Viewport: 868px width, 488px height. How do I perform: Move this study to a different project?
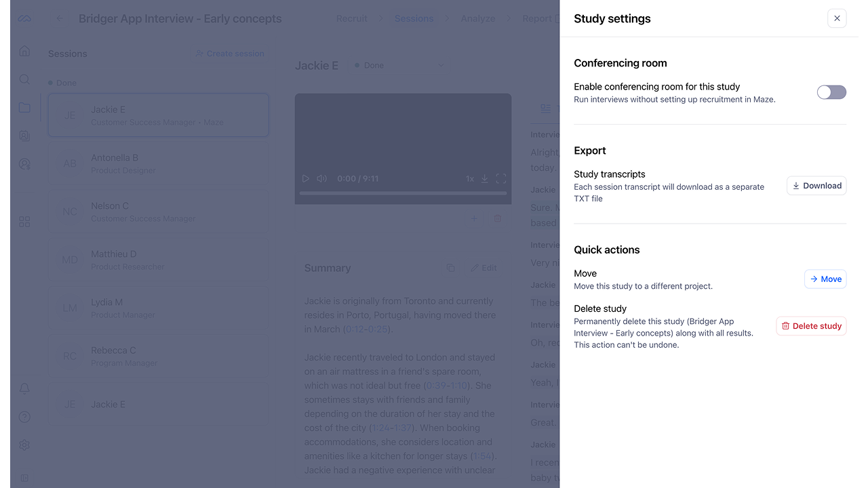pos(825,279)
